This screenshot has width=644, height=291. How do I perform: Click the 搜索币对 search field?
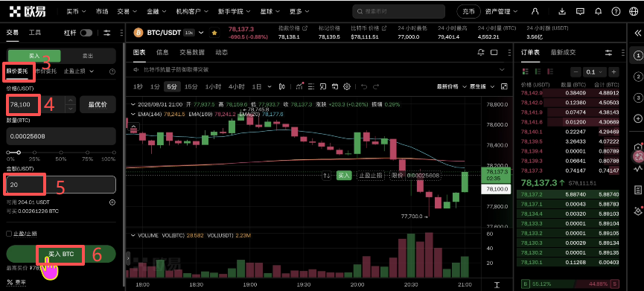click(x=398, y=11)
